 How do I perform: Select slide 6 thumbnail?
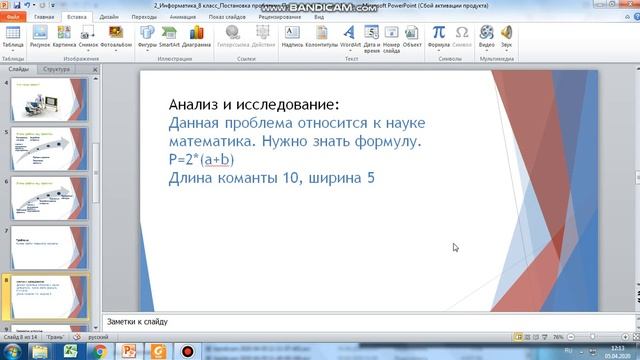pos(49,198)
